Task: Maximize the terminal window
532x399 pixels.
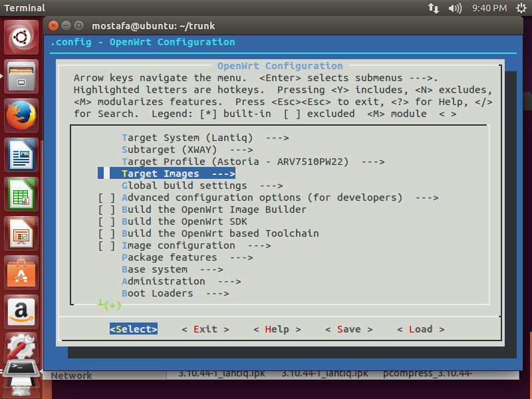Action: coord(78,25)
